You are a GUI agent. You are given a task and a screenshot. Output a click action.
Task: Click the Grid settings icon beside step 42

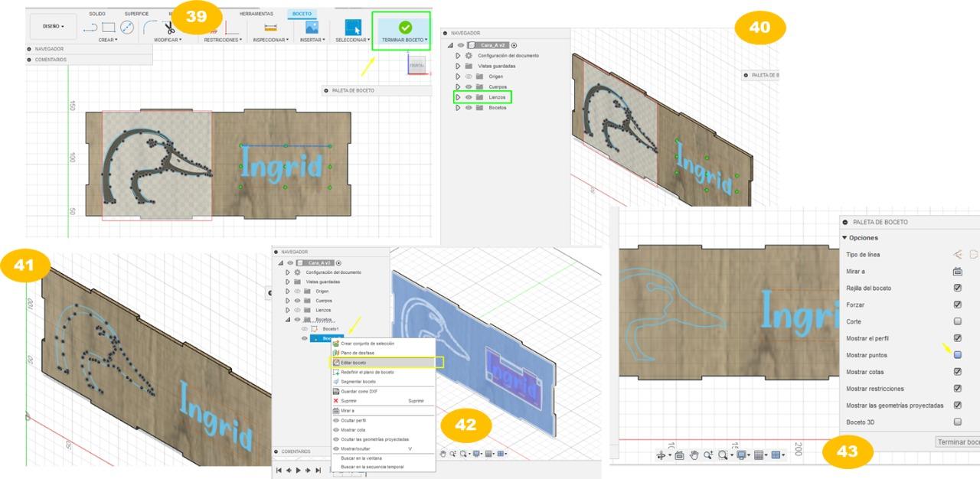click(488, 454)
